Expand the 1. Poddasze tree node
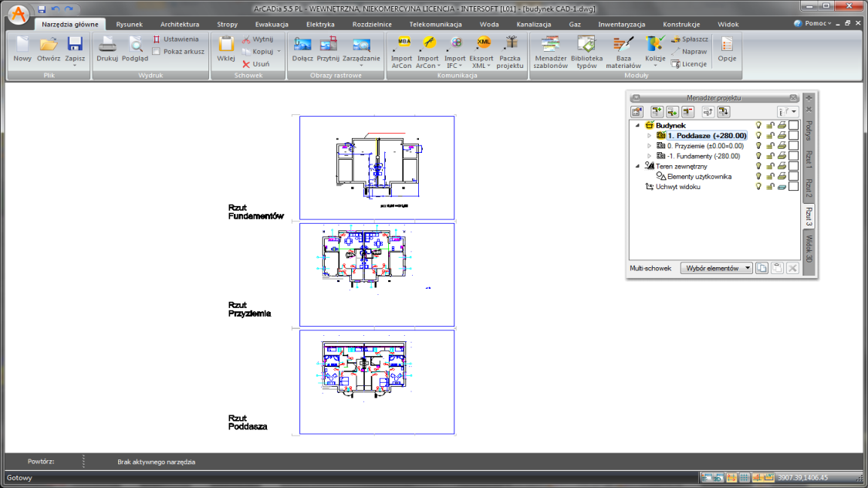The width and height of the screenshot is (868, 488). [x=650, y=136]
